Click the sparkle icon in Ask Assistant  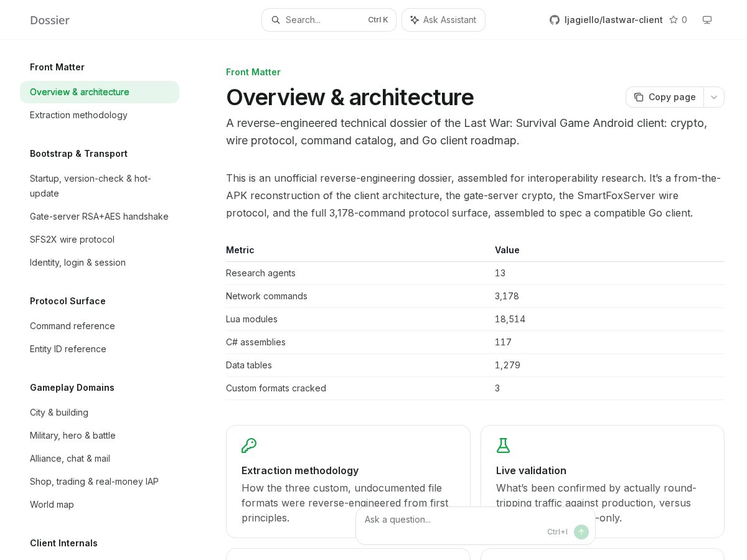pyautogui.click(x=415, y=20)
